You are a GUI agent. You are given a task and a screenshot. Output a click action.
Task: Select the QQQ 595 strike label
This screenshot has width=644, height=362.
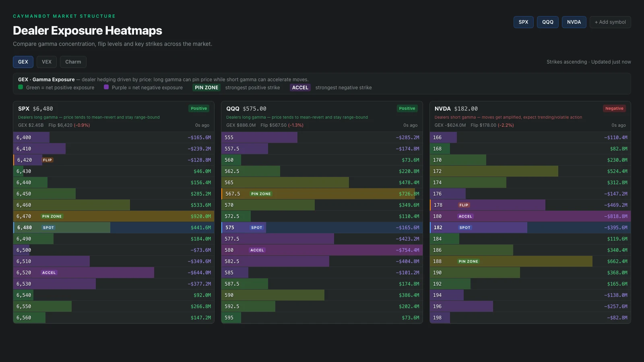229,318
